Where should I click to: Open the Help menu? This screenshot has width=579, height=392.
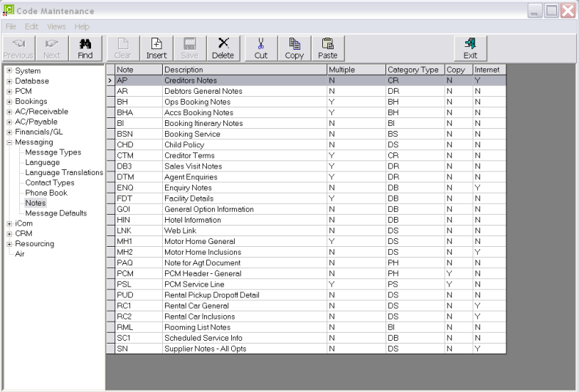tap(82, 26)
